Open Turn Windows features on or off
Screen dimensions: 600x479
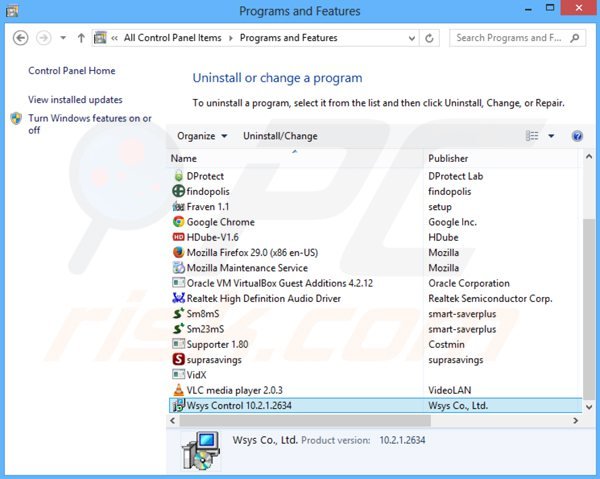click(90, 124)
